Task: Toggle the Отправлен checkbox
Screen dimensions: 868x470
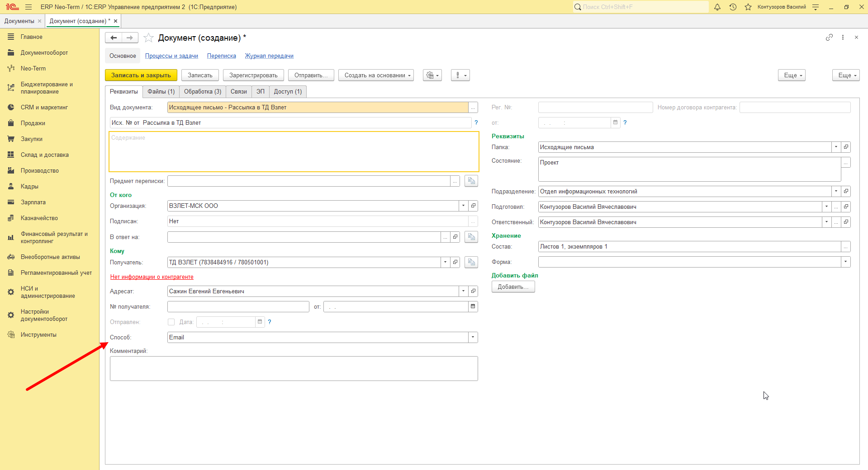Action: [171, 322]
